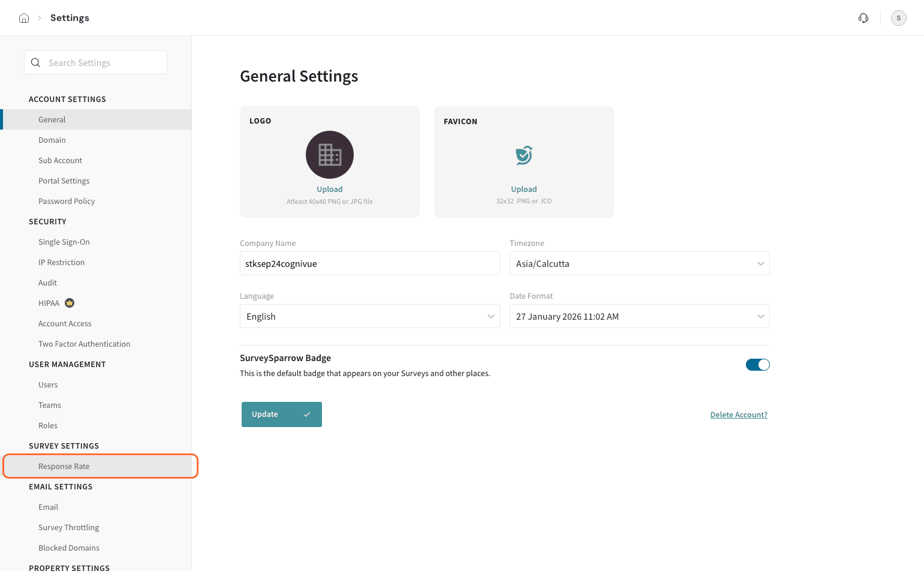Open the headset support icon
This screenshot has height=577, width=924.
tap(863, 18)
